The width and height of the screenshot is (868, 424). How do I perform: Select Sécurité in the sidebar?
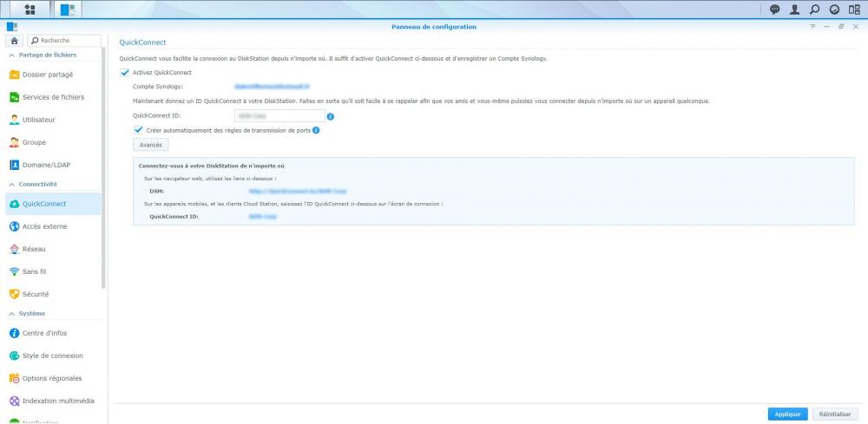point(53,295)
